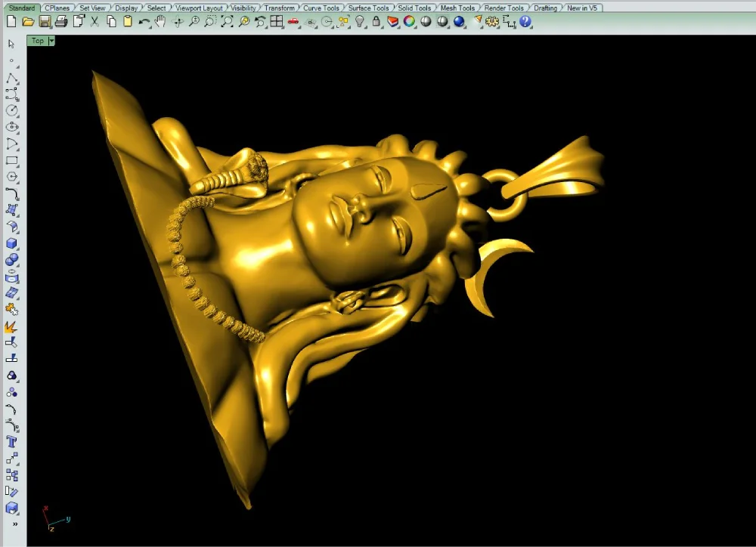Open Object Properties color wheel icon

[x=409, y=21]
